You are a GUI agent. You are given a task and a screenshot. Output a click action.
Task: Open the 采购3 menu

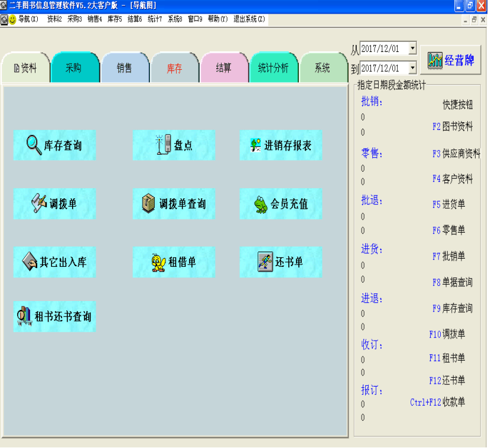click(74, 19)
